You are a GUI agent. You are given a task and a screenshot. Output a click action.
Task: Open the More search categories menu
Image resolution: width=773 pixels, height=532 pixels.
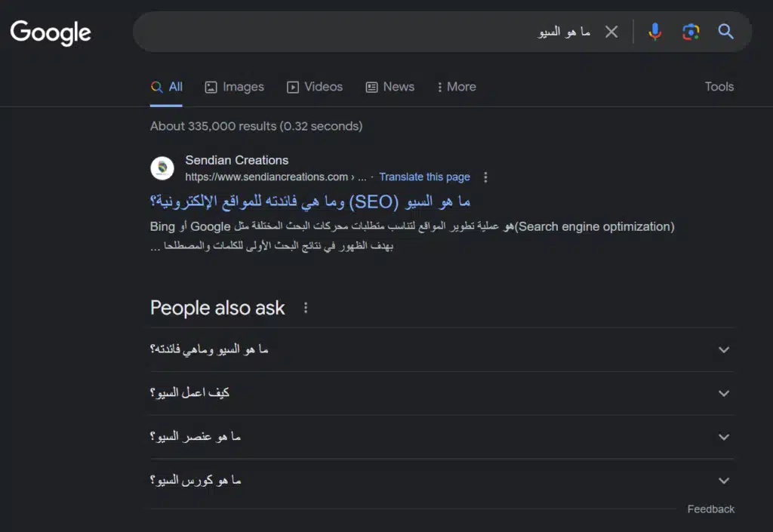click(456, 87)
